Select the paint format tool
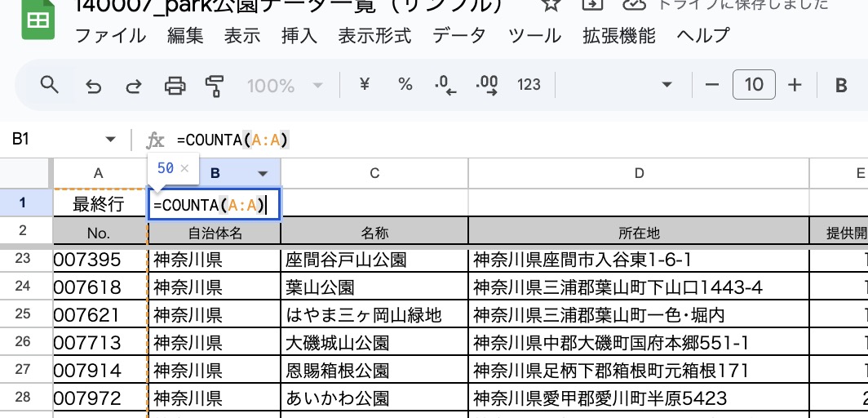The width and height of the screenshot is (868, 418). click(215, 85)
